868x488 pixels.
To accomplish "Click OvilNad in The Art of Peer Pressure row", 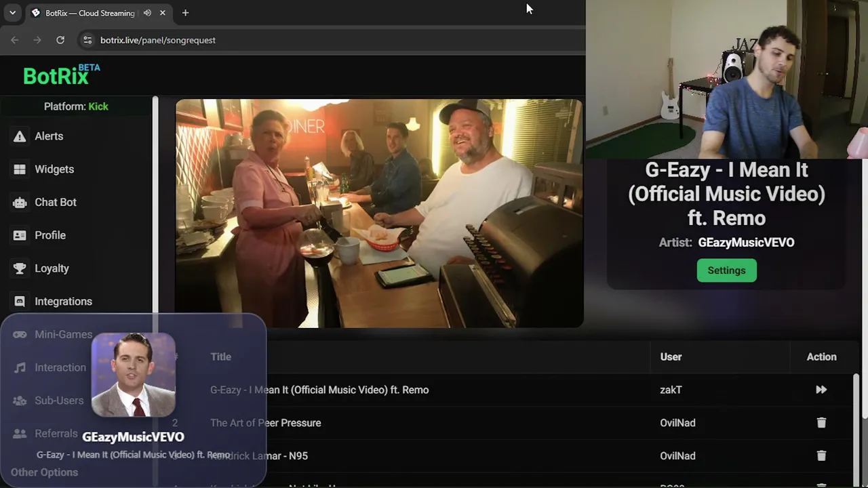I will (677, 423).
